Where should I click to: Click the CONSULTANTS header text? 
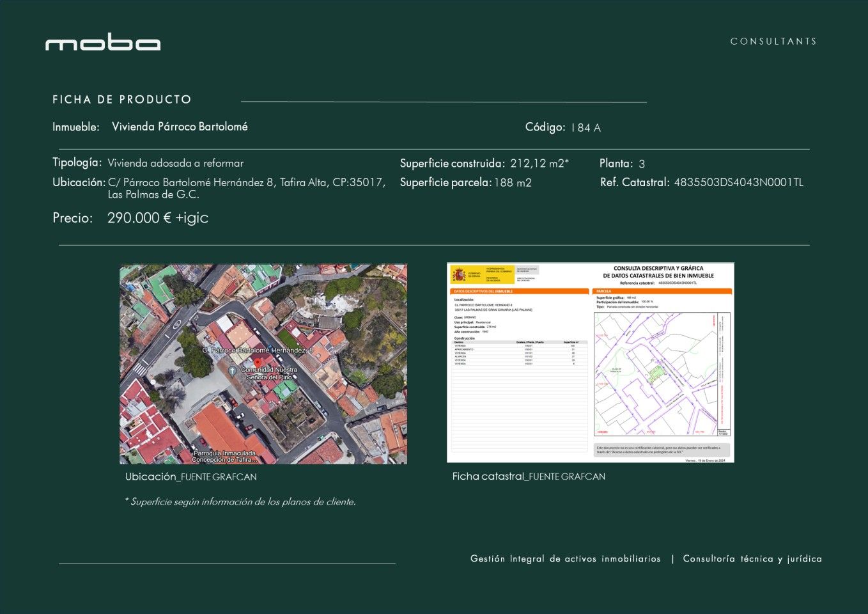(773, 42)
